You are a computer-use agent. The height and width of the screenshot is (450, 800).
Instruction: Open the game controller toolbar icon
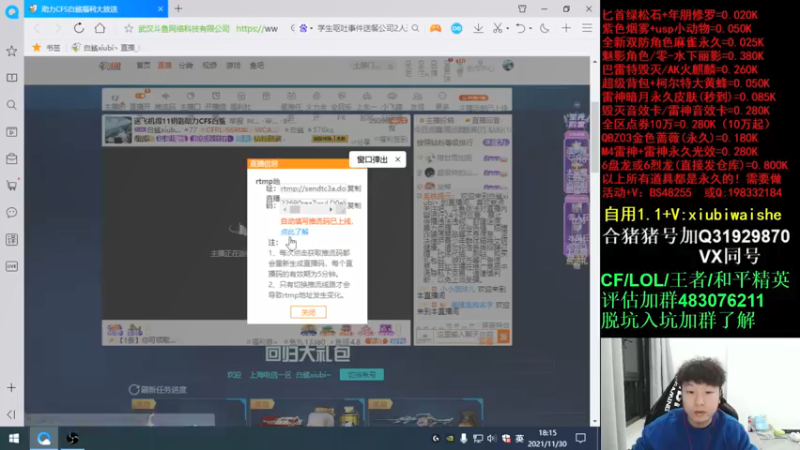435,29
